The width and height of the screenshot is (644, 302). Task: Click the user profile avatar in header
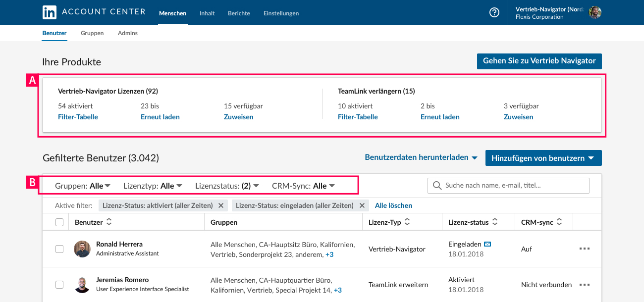[595, 12]
